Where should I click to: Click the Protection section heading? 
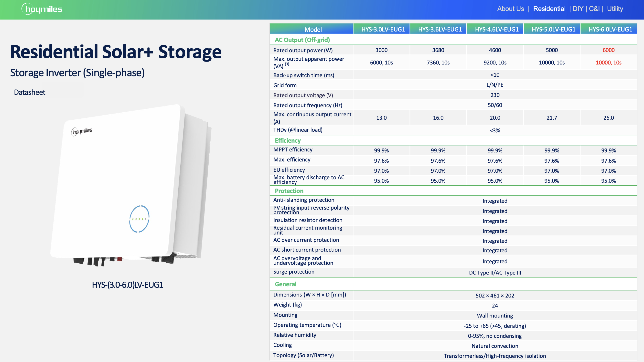coord(289,191)
